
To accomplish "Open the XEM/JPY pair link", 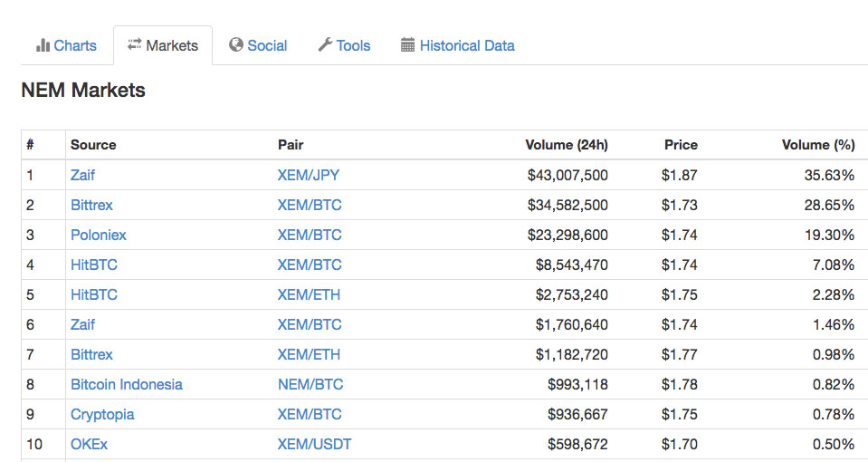I will tap(309, 175).
